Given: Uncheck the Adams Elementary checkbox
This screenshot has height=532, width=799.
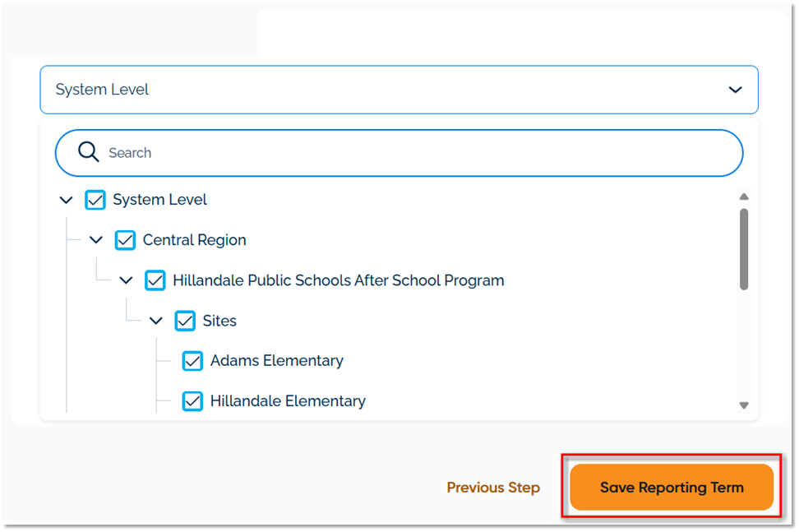Looking at the screenshot, I should point(192,361).
